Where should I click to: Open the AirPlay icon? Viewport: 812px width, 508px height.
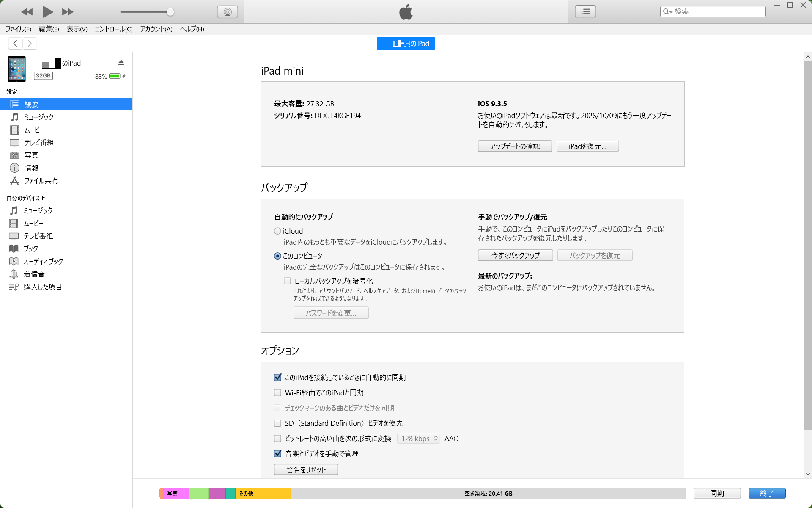click(x=228, y=12)
